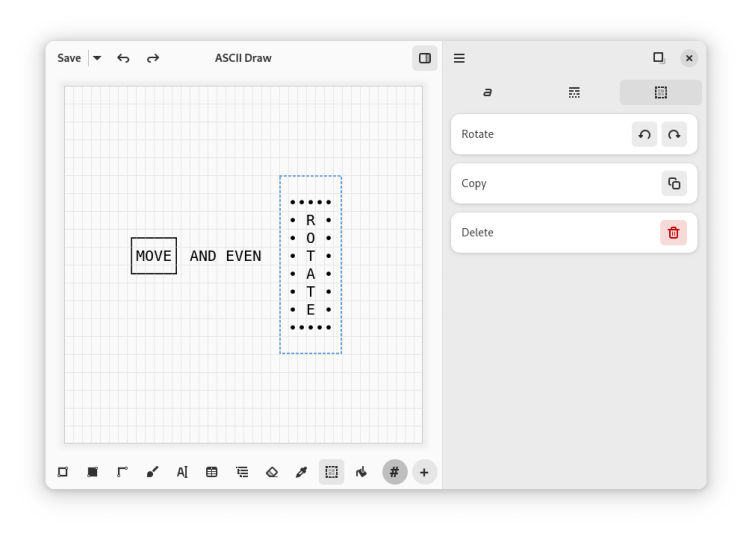Activate the Text tool
Image resolution: width=752 pixels, height=539 pixels.
(182, 472)
